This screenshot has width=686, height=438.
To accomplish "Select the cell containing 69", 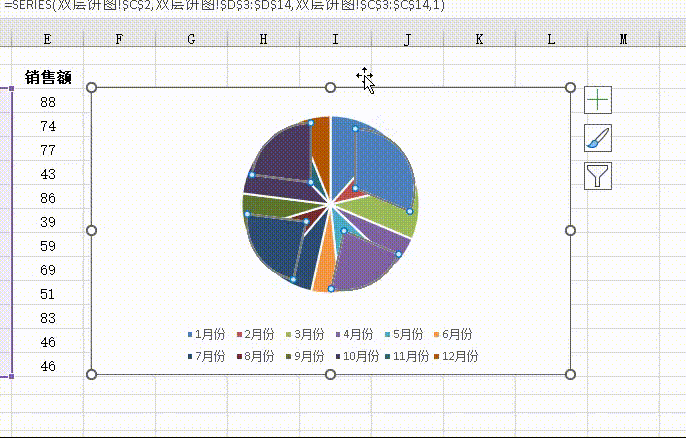I will click(48, 270).
